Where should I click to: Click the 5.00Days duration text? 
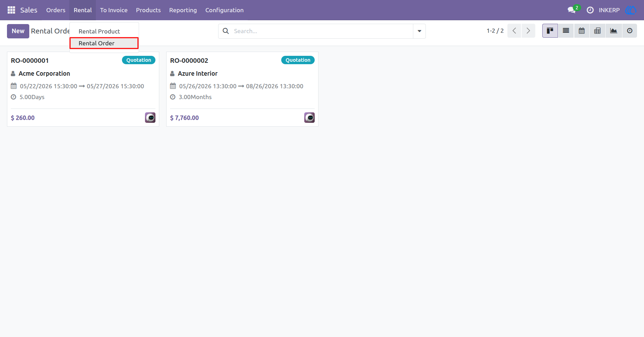click(32, 97)
